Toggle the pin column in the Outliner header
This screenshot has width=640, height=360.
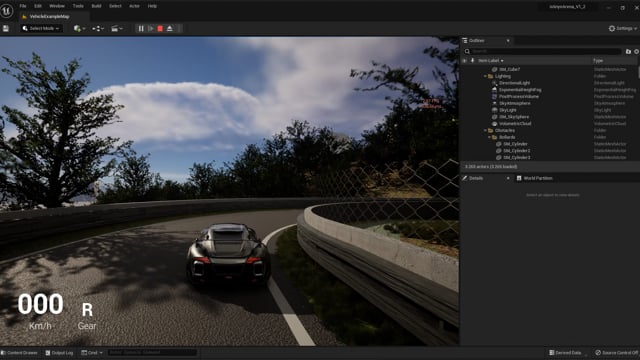pos(472,60)
